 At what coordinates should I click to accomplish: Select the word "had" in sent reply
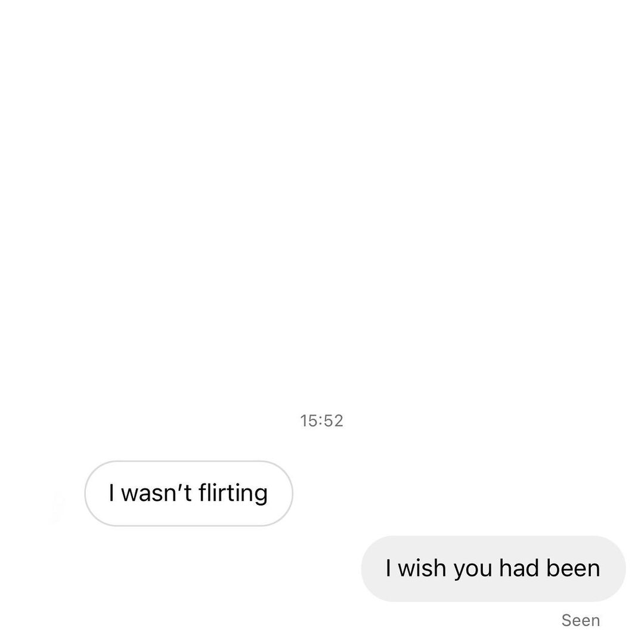519,568
